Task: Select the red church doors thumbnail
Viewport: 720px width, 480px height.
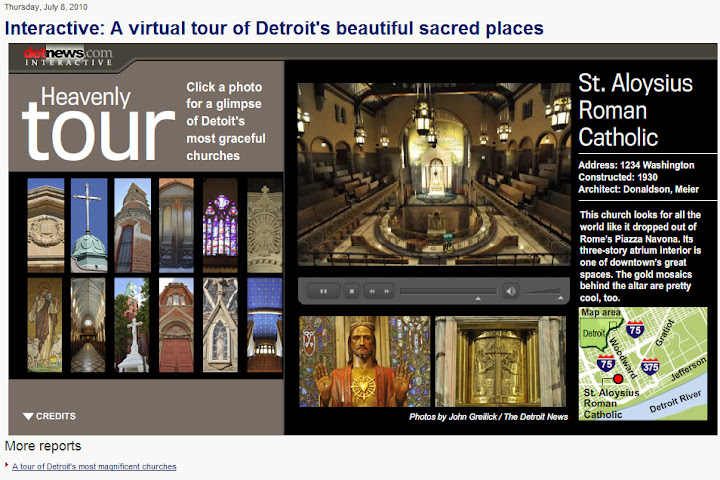Action: [x=176, y=325]
